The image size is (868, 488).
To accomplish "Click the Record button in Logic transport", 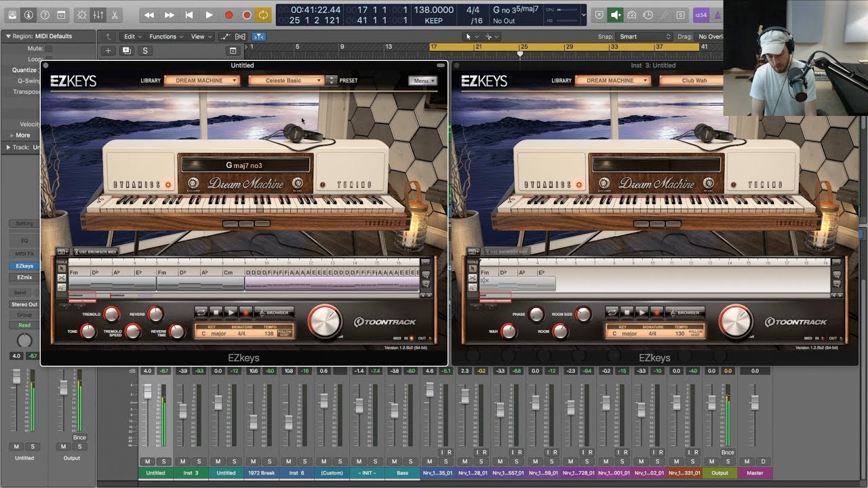I will tap(229, 14).
